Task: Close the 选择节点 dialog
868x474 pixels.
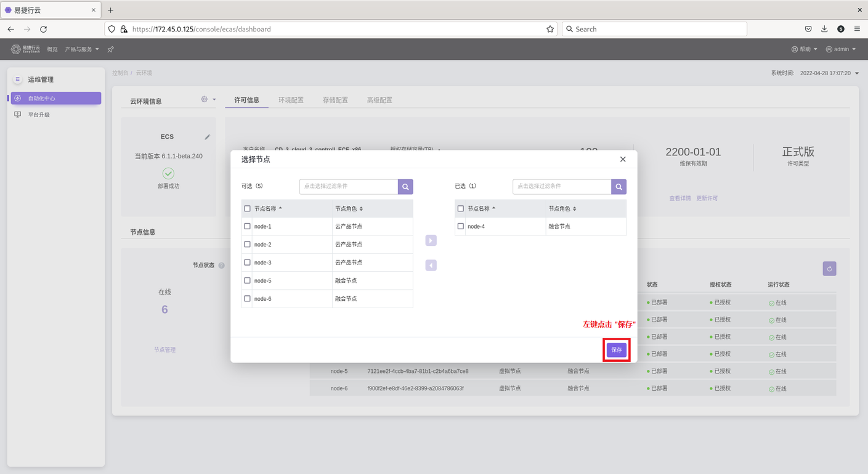Action: pos(623,159)
